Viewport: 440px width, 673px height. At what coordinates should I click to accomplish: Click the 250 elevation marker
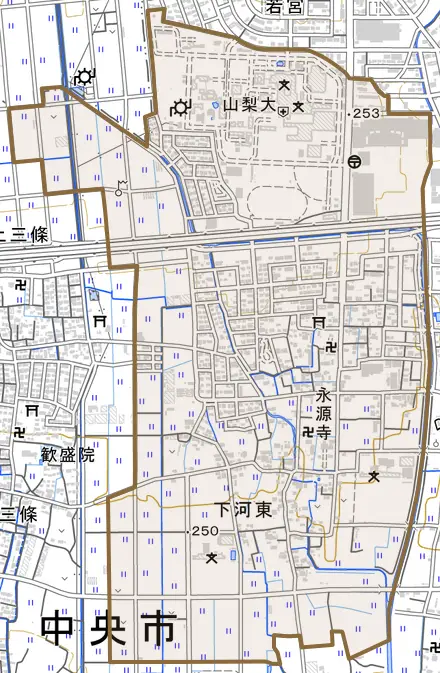(205, 531)
